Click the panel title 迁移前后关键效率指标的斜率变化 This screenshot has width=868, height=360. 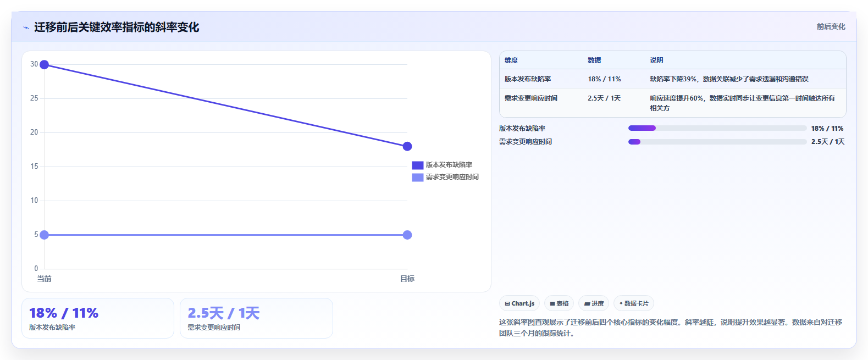click(117, 27)
